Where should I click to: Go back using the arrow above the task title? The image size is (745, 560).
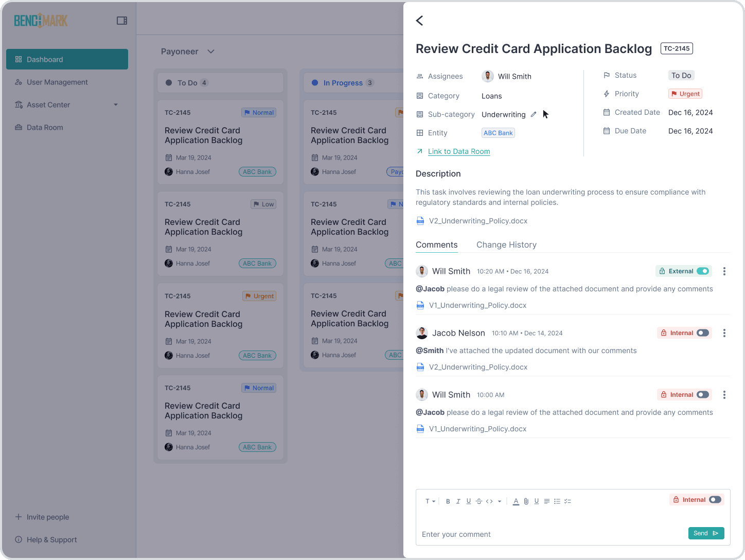(x=419, y=21)
